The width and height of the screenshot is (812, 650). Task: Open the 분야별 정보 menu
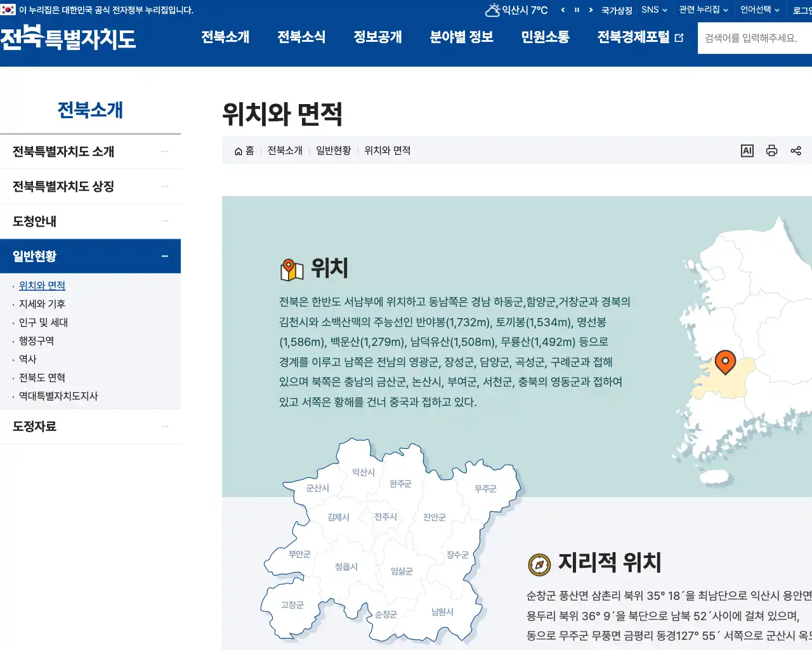[x=461, y=37]
